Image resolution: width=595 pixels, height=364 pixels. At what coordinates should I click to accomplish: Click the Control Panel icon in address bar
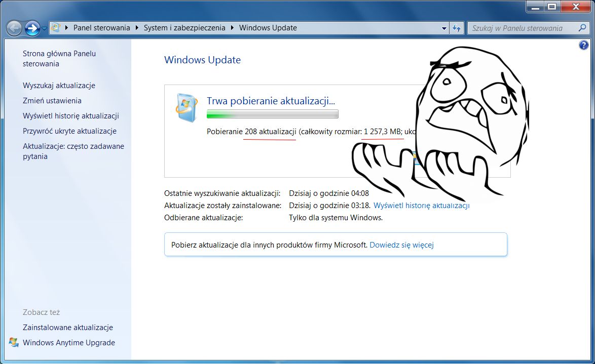[56, 28]
